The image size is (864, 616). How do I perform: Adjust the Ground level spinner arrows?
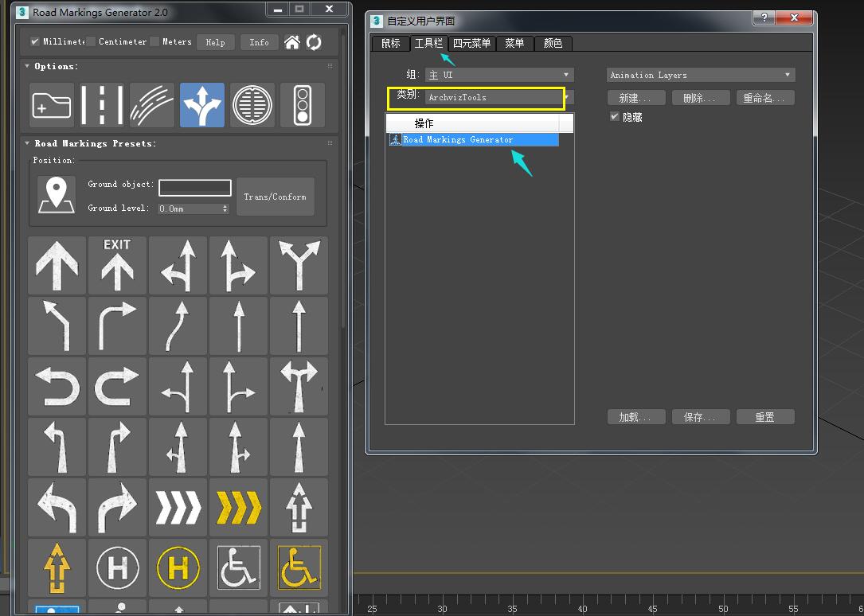[225, 209]
